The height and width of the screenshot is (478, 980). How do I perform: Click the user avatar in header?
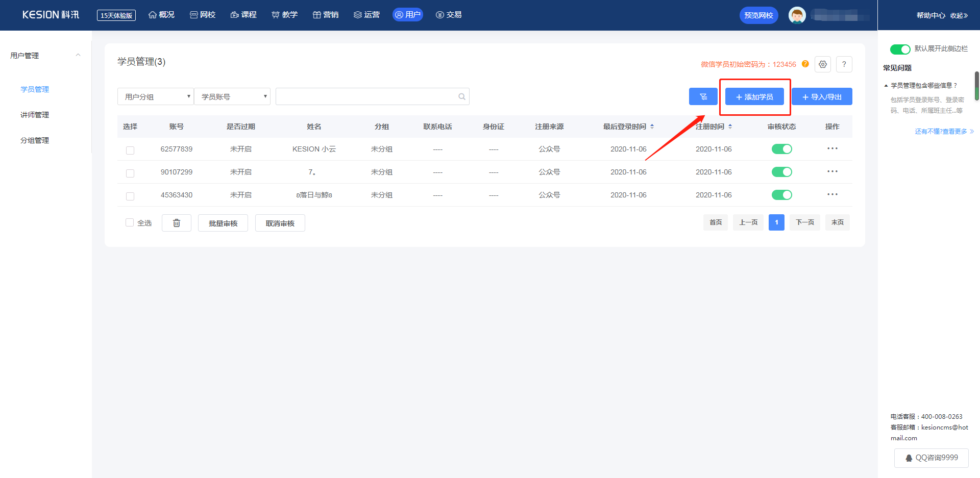coord(797,15)
